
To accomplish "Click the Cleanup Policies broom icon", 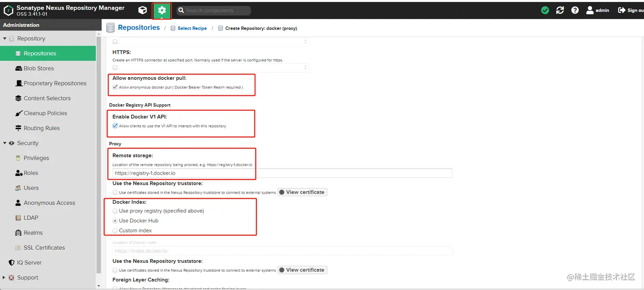I will [18, 113].
